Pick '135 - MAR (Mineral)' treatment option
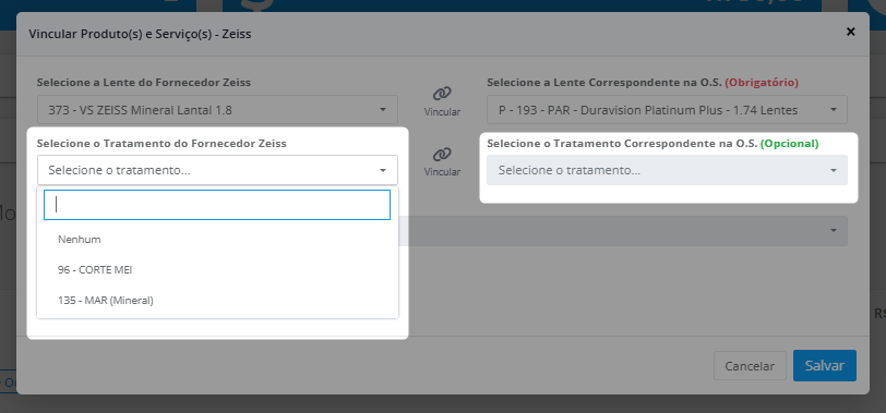 coord(218,301)
